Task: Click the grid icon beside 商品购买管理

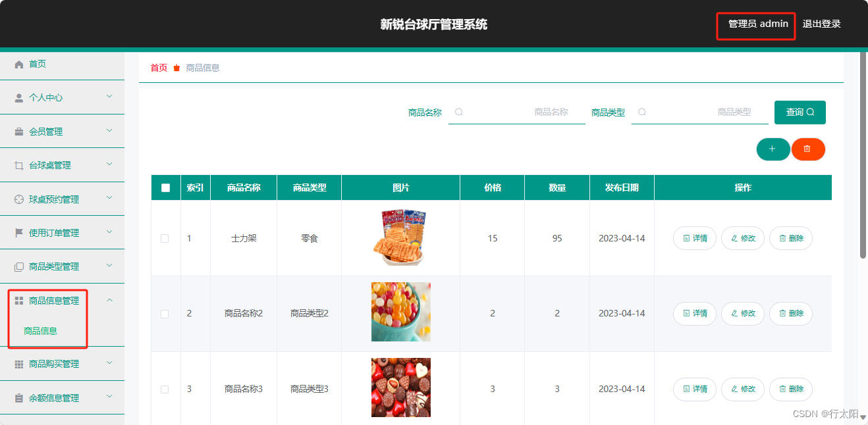Action: coord(19,364)
